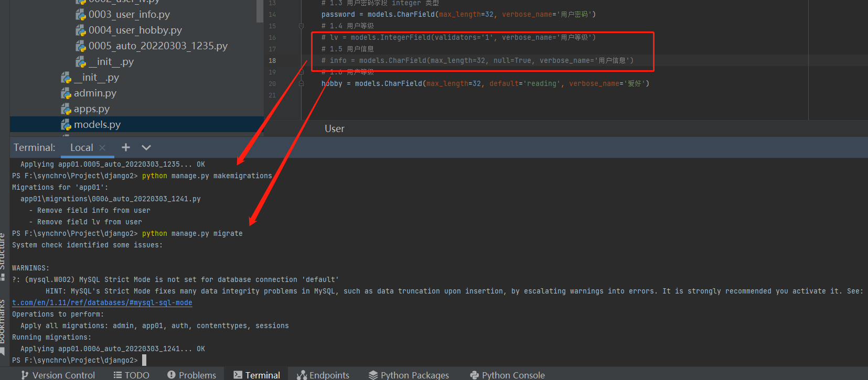Switch to the Local terminal tab
This screenshot has width=868, height=380.
coord(82,148)
